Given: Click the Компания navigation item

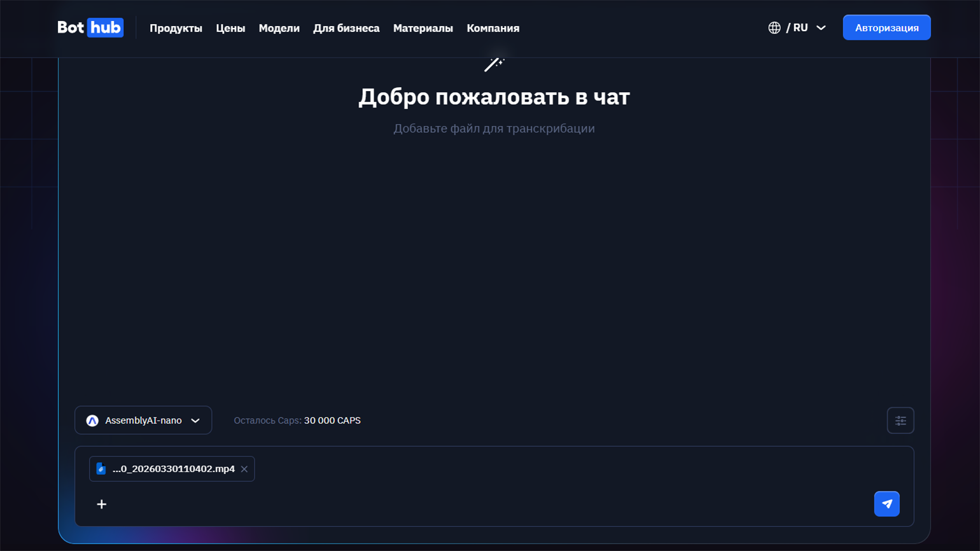Looking at the screenshot, I should (493, 28).
